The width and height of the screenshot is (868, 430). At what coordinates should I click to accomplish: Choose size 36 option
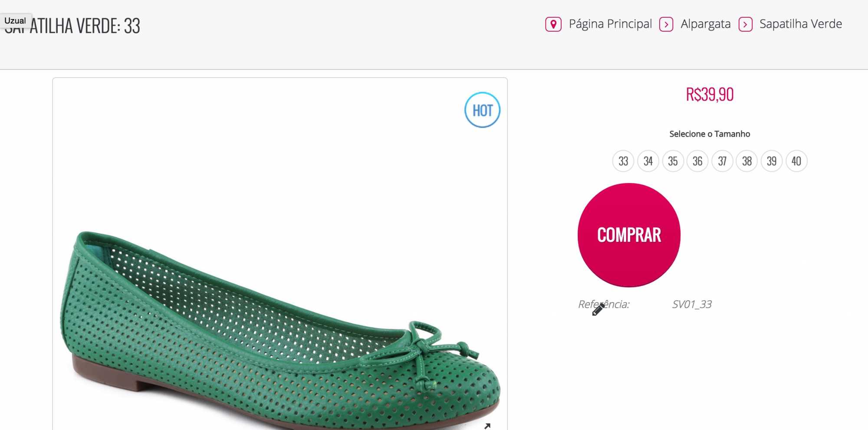[697, 161]
